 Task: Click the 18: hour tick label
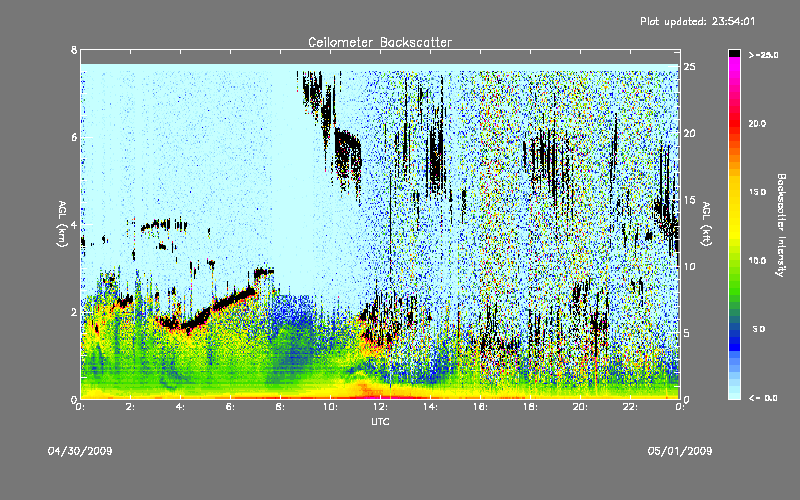click(x=530, y=407)
